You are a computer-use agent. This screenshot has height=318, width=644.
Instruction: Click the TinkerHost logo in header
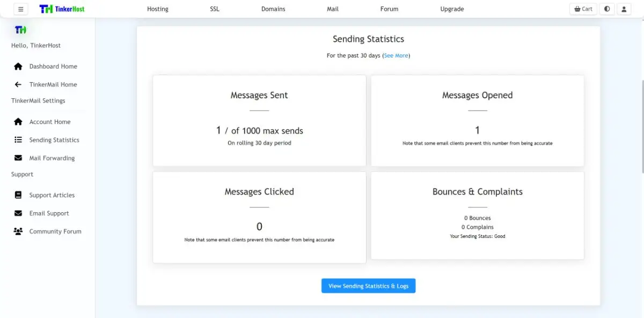coord(62,9)
